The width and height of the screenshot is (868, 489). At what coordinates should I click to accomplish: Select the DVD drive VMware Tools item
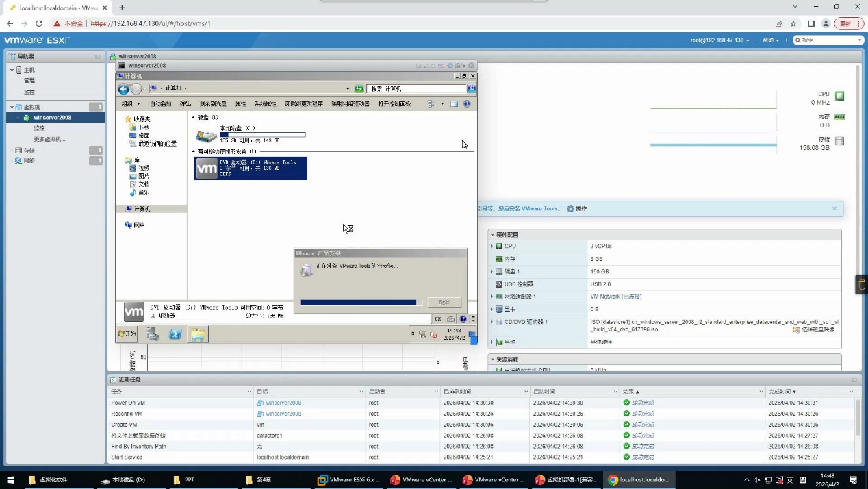coord(251,168)
